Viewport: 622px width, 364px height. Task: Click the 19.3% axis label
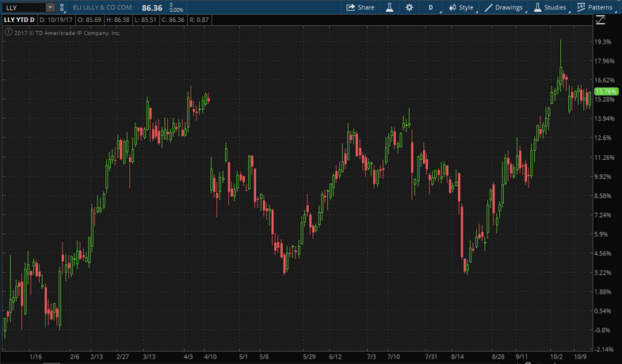(x=603, y=42)
